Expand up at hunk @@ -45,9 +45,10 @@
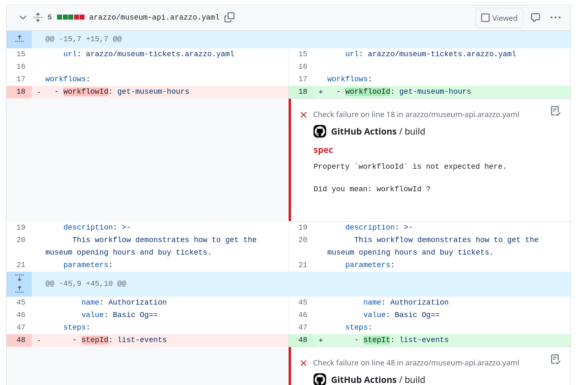 pyautogui.click(x=19, y=290)
